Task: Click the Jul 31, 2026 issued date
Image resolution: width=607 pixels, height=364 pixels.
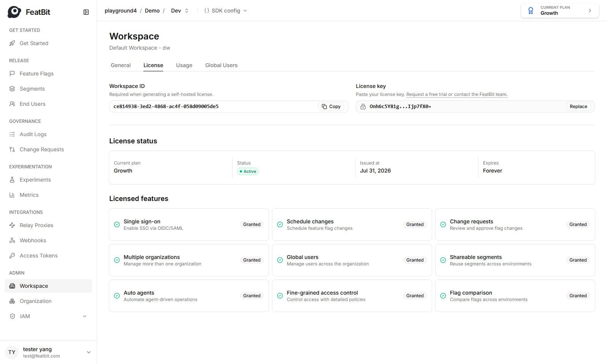Action: pos(375,171)
